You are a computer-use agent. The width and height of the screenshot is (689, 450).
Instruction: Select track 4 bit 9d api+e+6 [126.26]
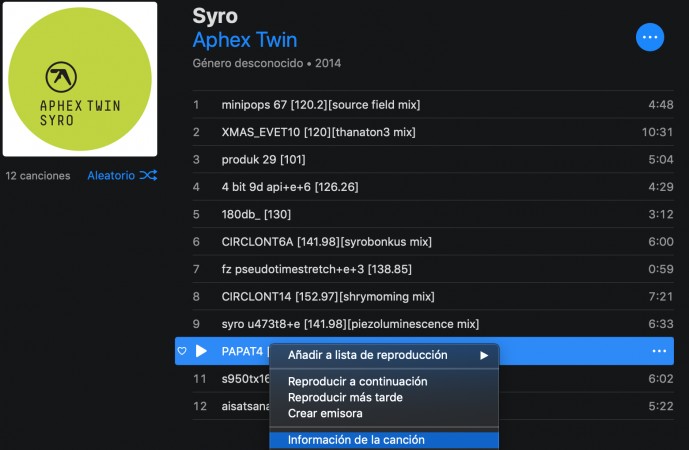click(x=289, y=187)
